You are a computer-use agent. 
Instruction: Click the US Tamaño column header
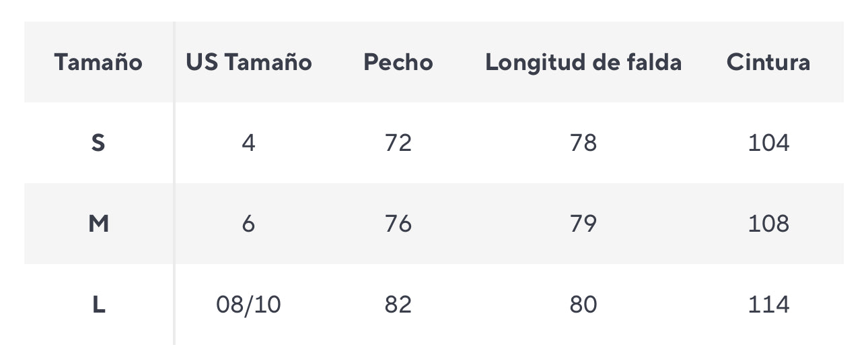(249, 63)
